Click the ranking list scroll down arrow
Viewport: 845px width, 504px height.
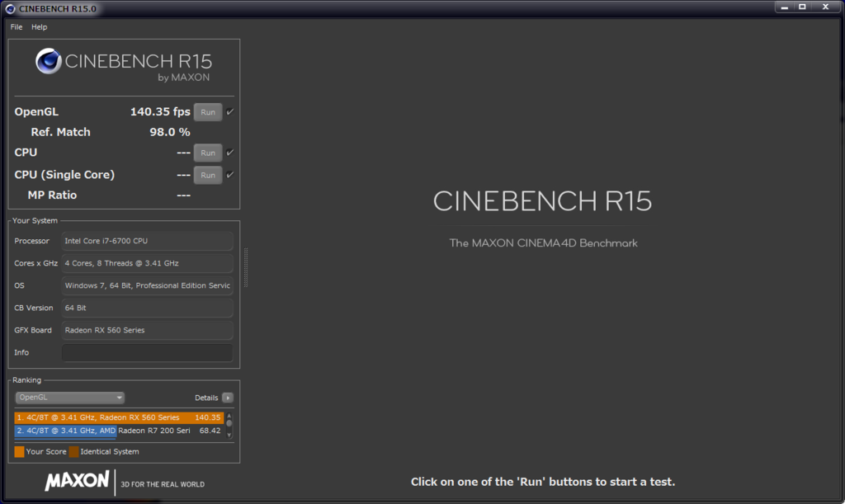(x=229, y=435)
